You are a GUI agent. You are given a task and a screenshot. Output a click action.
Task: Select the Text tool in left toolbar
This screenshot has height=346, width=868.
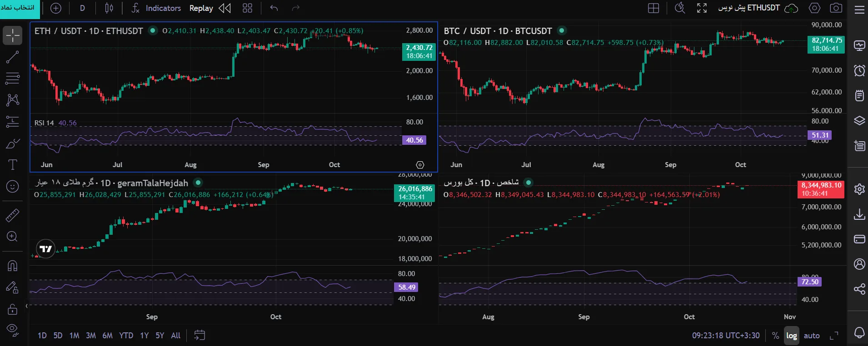tap(12, 165)
